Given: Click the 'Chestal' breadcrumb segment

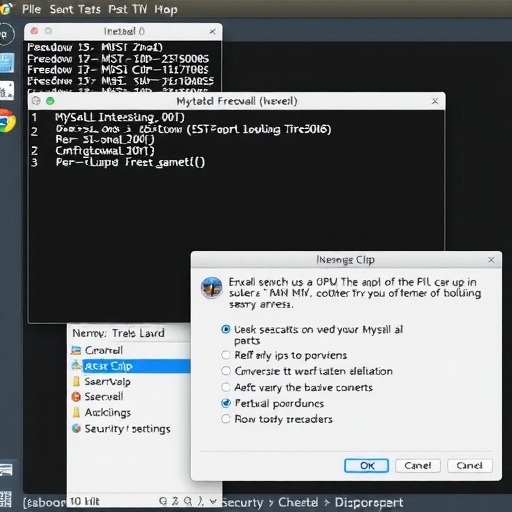Looking at the screenshot, I should (x=298, y=502).
